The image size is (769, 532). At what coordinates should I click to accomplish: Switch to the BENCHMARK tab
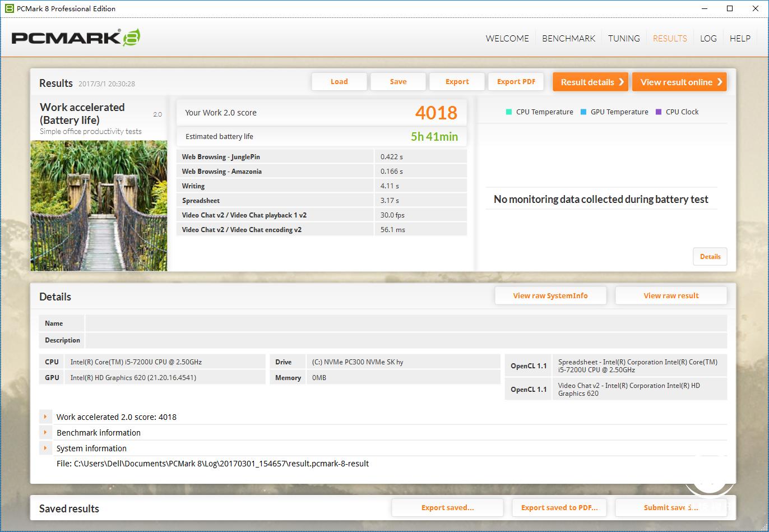click(x=568, y=38)
